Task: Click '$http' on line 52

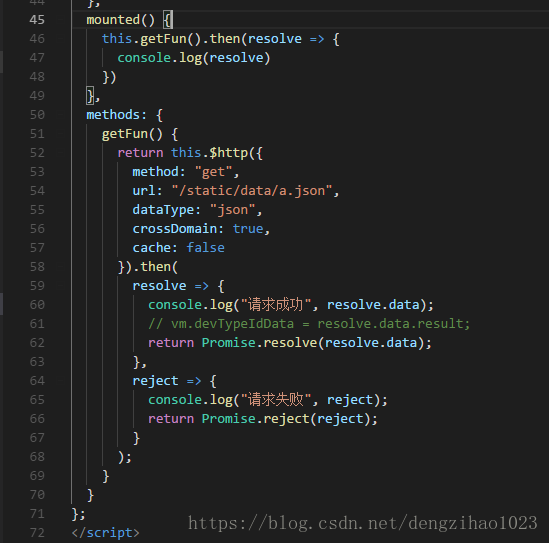Action: coord(229,153)
